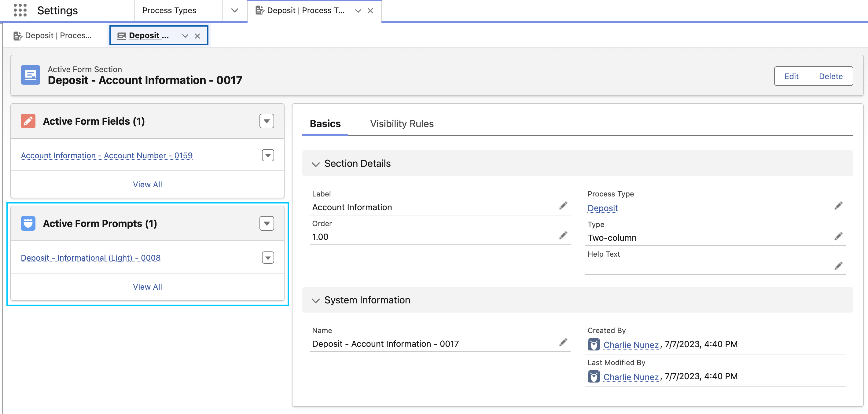Click the Type value Two-column
The width and height of the screenshot is (868, 414).
point(612,238)
